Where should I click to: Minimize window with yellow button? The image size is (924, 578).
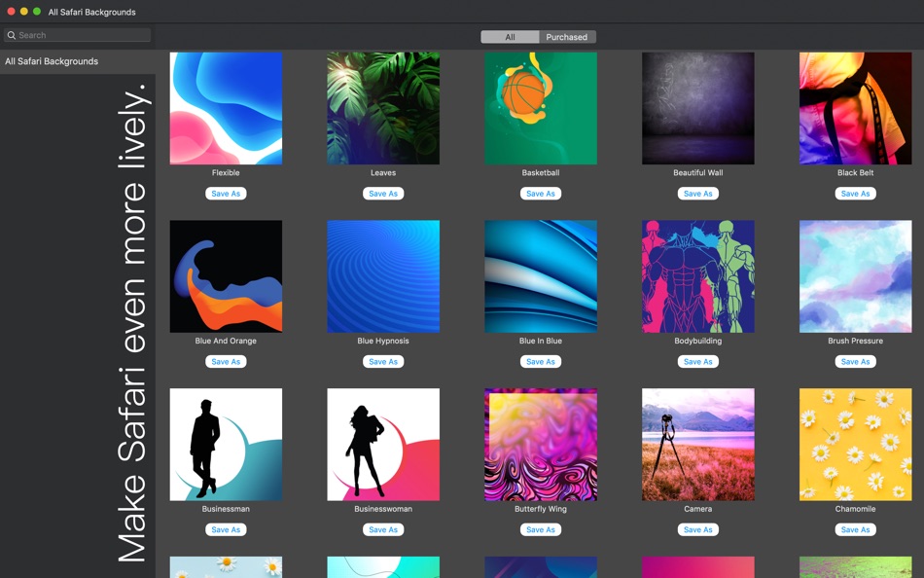pos(23,12)
